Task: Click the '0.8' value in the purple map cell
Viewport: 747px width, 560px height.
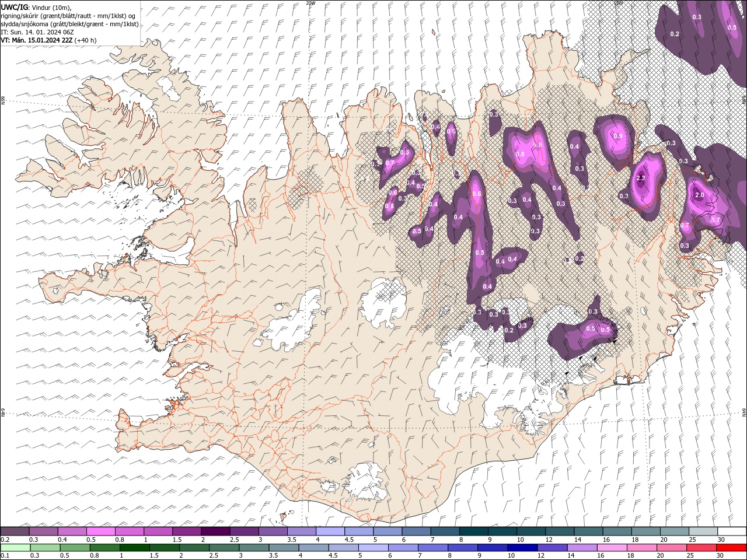Action: [x=521, y=154]
